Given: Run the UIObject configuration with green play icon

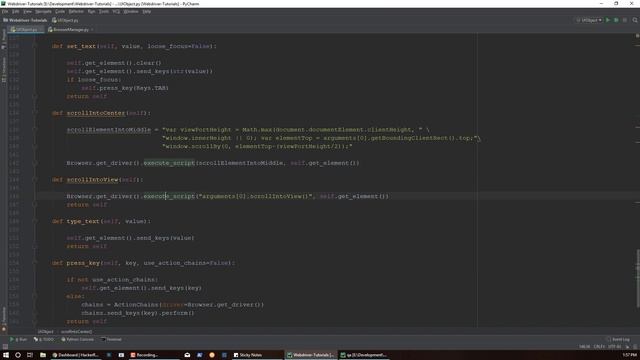Looking at the screenshot, I should (608, 20).
